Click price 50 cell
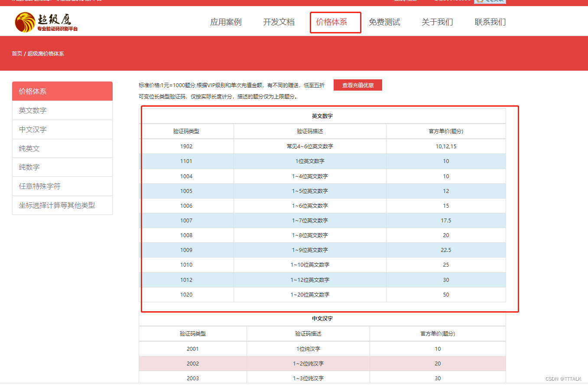 pos(446,295)
